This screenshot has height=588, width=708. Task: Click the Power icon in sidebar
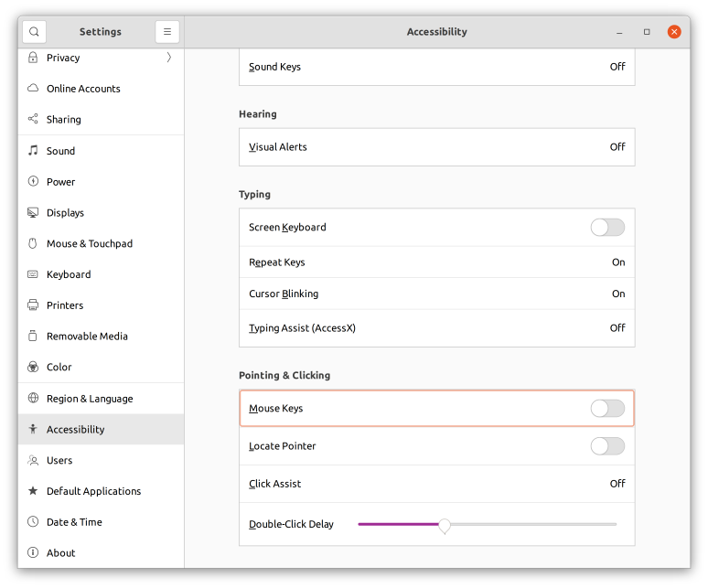tap(33, 181)
